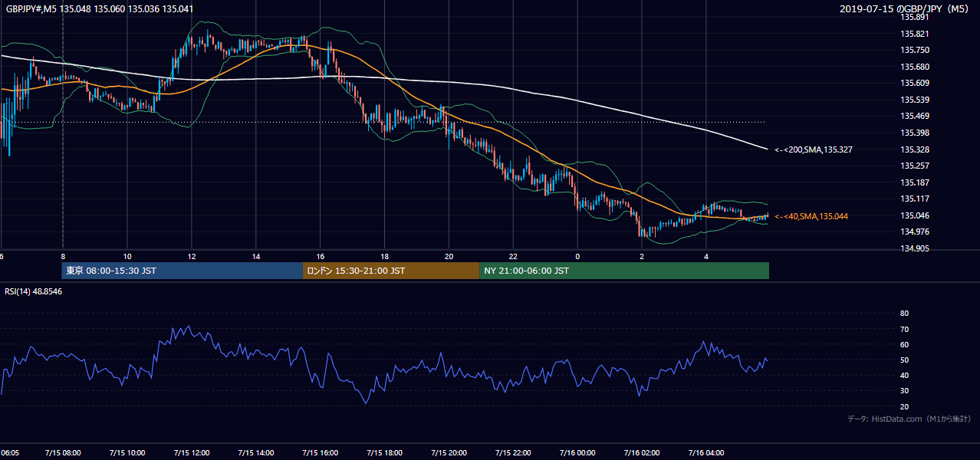Click bottom time label 7/16 02:00
Image resolution: width=980 pixels, height=460 pixels.
(x=642, y=452)
